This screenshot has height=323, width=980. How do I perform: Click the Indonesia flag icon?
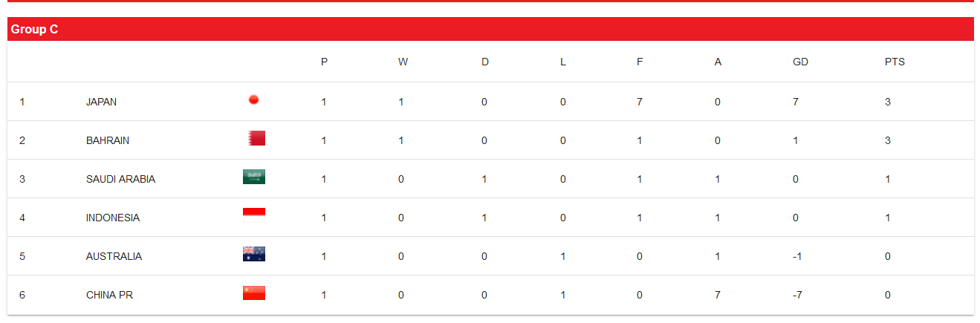click(x=254, y=216)
